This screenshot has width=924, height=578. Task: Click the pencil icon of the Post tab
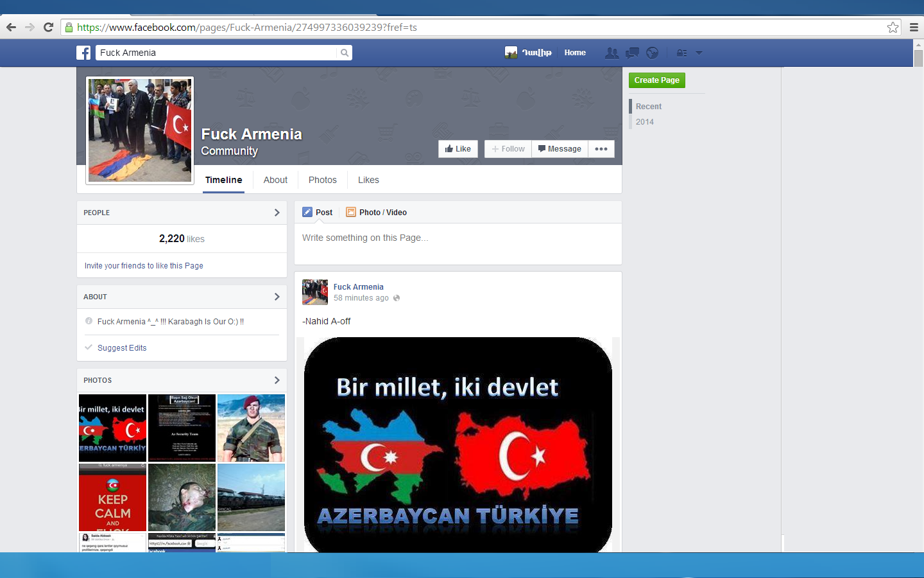307,212
